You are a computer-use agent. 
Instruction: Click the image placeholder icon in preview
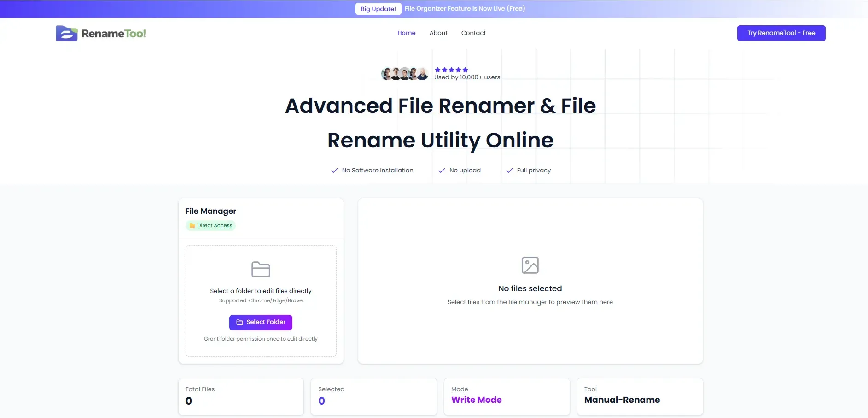(x=530, y=265)
